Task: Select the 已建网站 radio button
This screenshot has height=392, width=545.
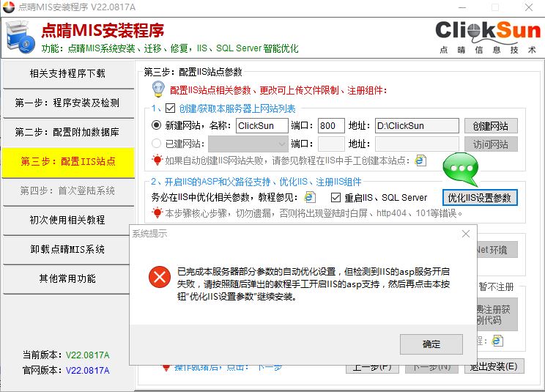Action: tap(156, 144)
